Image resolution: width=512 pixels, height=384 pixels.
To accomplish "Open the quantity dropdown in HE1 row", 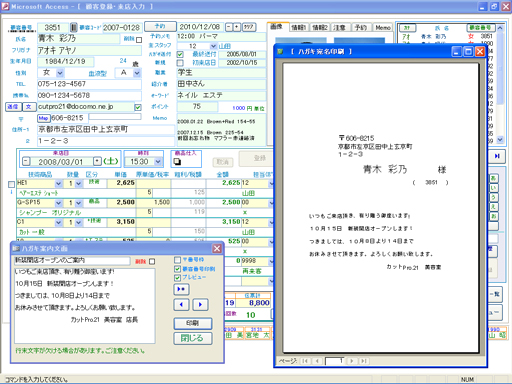I will click(x=79, y=183).
